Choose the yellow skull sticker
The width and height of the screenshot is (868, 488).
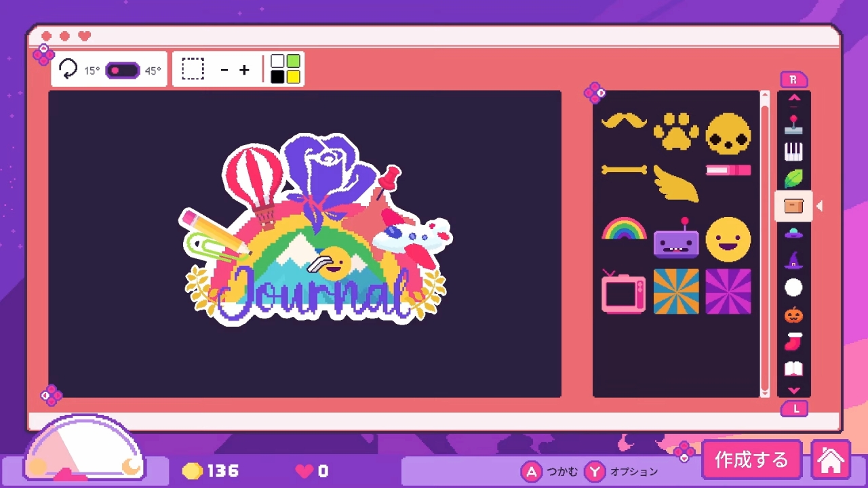[x=728, y=134]
